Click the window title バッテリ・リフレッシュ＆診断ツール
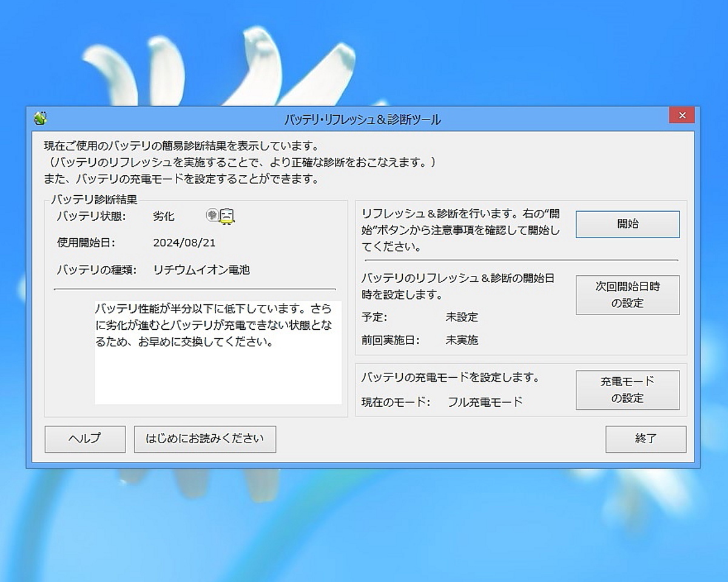Viewport: 728px width, 582px height. (x=363, y=120)
